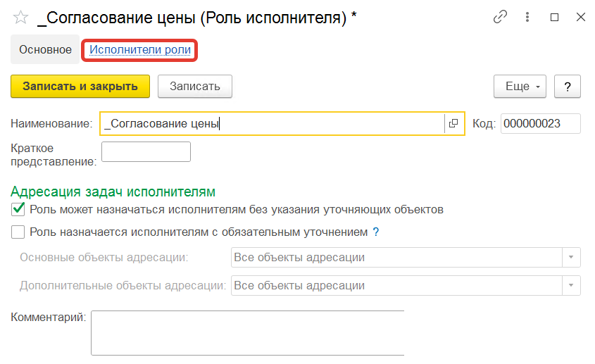
Task: Select the Код field with 000000023
Action: coord(540,123)
